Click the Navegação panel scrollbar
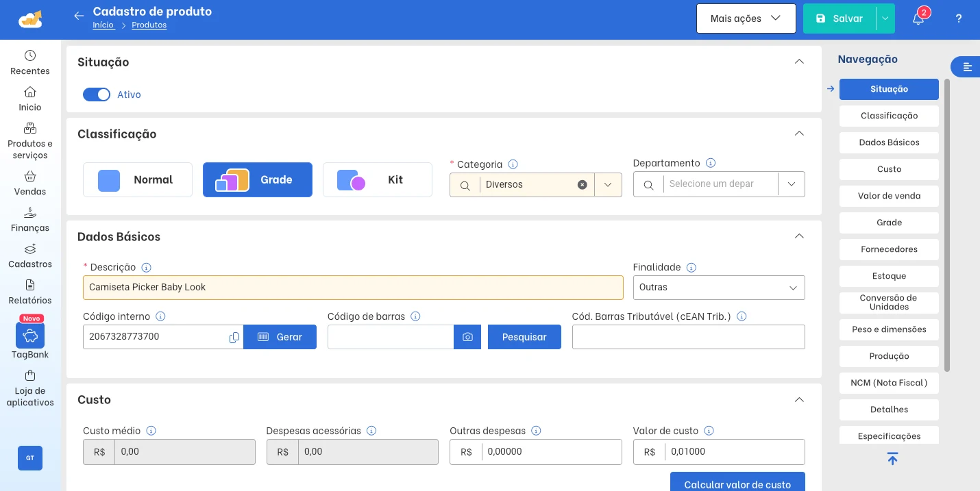Screen dimensions: 980x491 [x=947, y=225]
